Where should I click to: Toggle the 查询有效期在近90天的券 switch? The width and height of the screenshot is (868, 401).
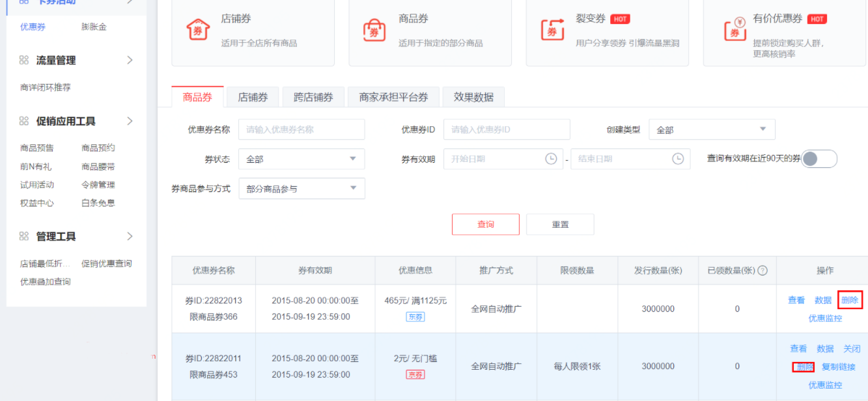click(x=819, y=159)
